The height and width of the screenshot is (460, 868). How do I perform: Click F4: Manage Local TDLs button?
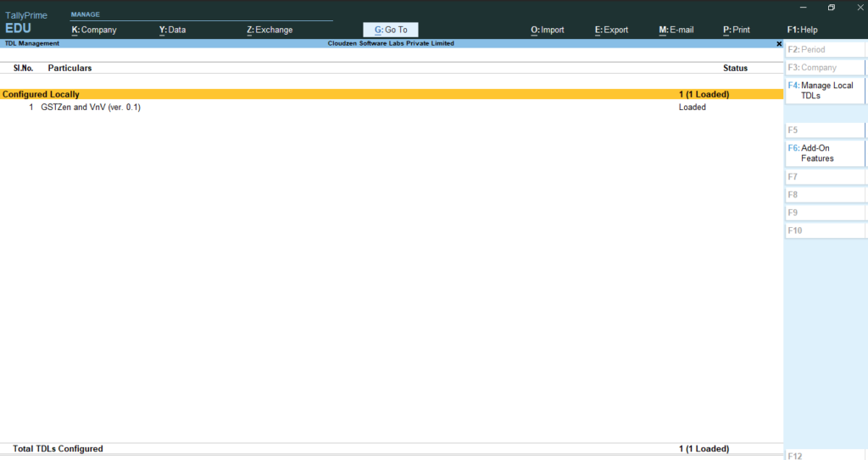click(x=825, y=91)
